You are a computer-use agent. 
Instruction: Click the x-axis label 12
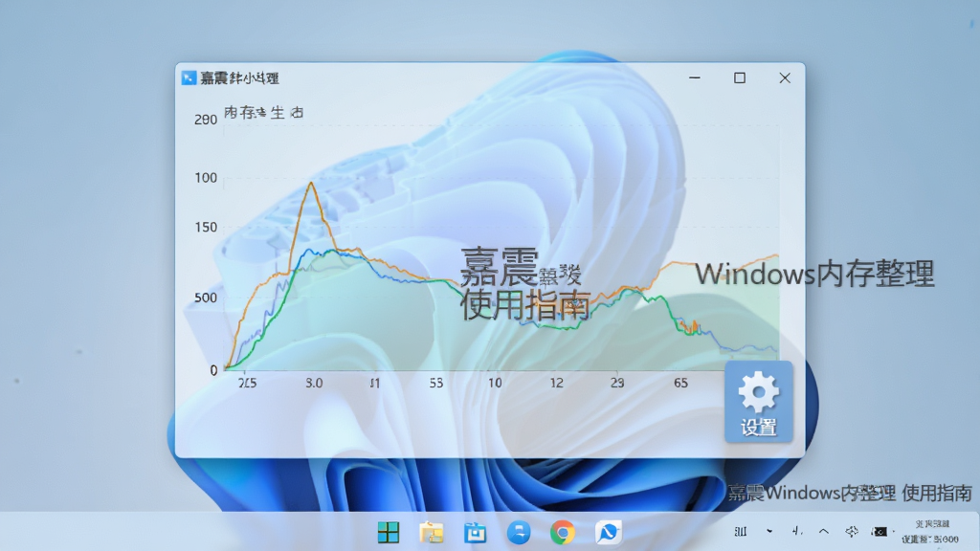[556, 383]
